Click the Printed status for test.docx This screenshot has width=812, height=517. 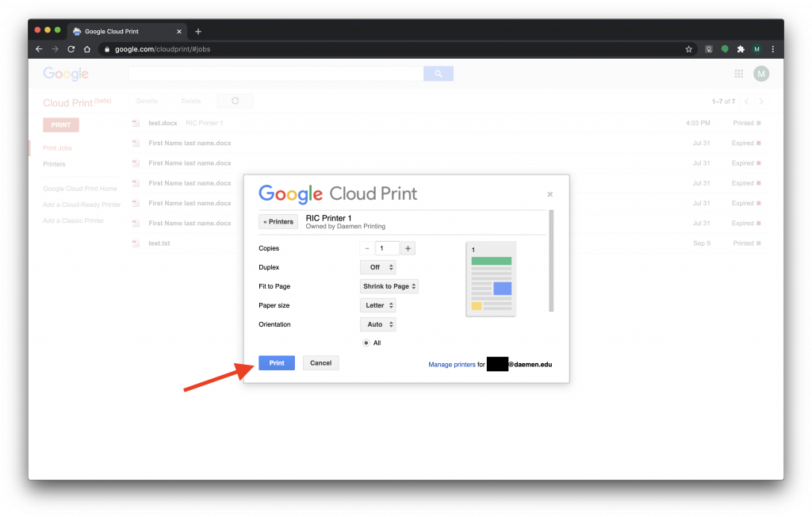click(747, 123)
